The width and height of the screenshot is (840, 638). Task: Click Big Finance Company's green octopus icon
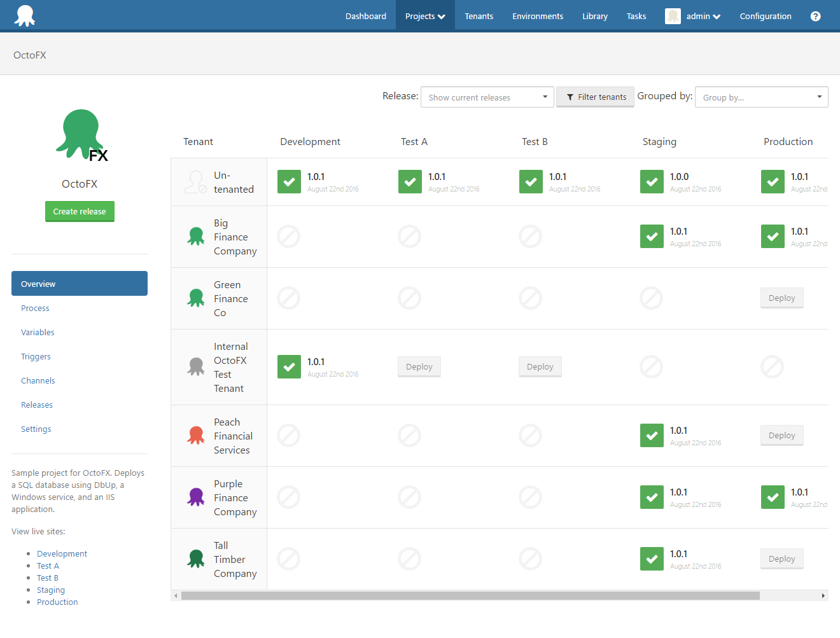coord(195,236)
